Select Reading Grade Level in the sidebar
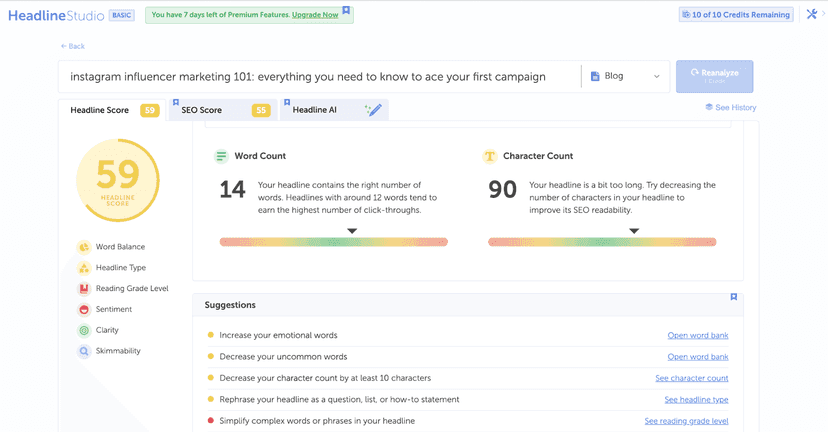Viewport: 828px width, 432px height. pos(132,288)
